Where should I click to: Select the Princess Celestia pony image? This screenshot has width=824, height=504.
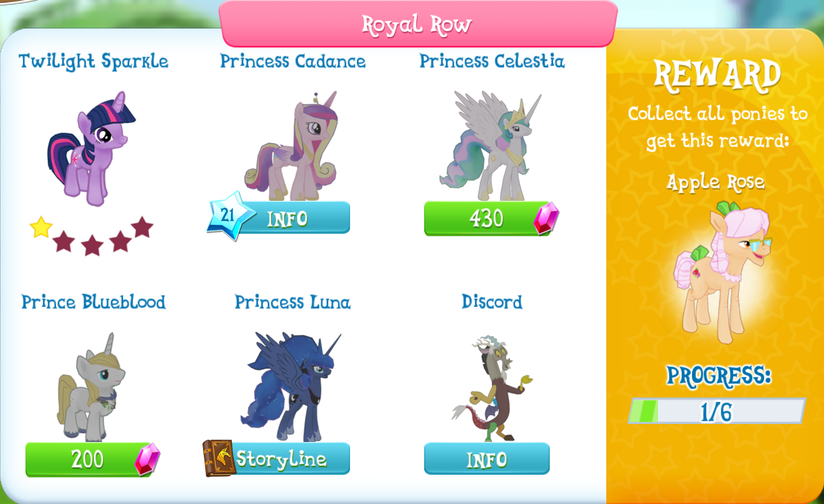490,146
